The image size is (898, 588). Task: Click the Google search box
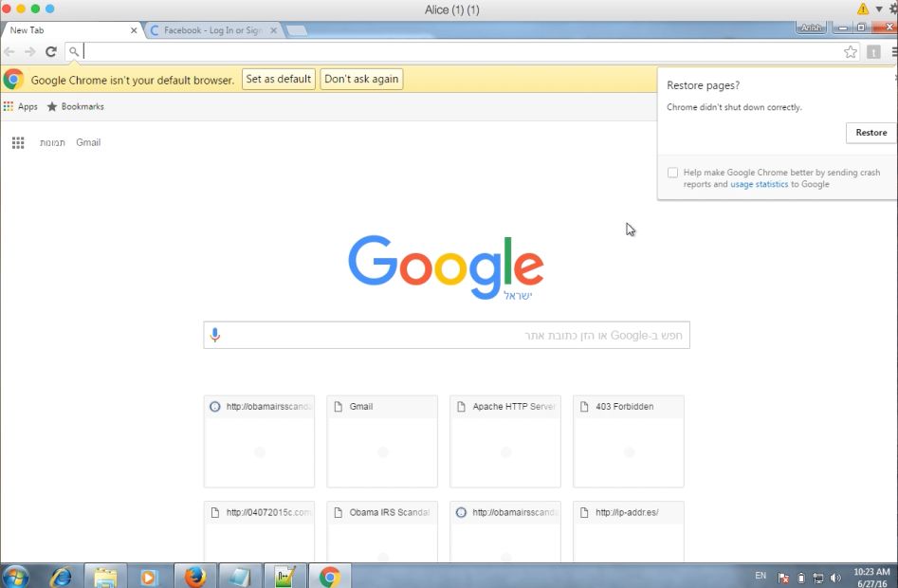pos(447,335)
